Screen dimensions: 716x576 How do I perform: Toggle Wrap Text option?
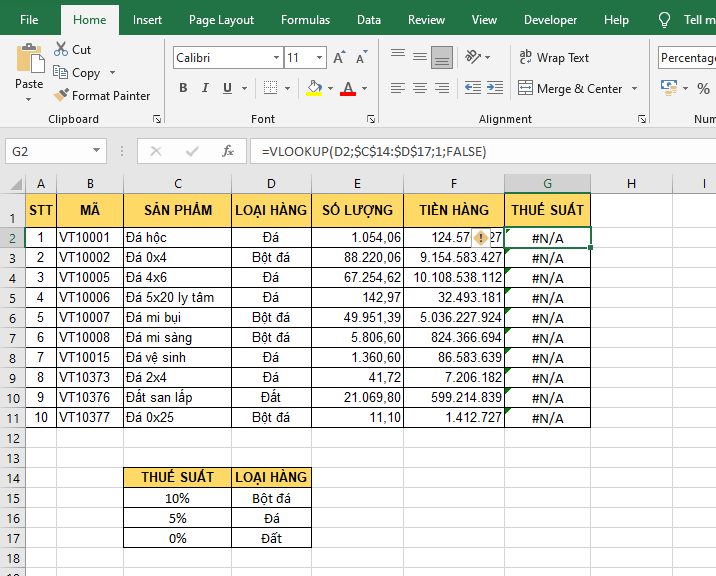(x=554, y=58)
